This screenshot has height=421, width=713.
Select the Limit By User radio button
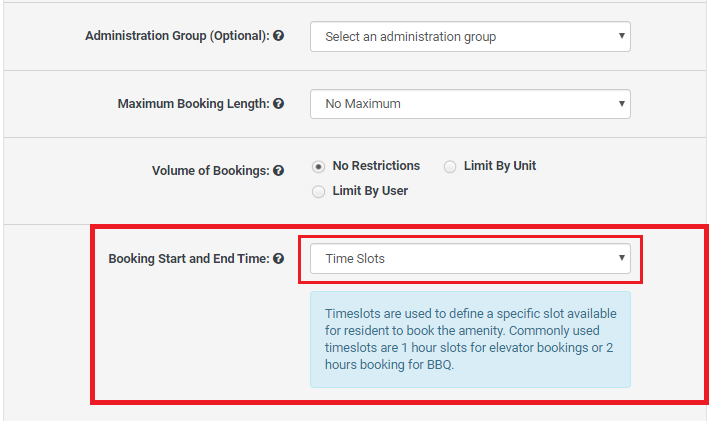(x=319, y=191)
